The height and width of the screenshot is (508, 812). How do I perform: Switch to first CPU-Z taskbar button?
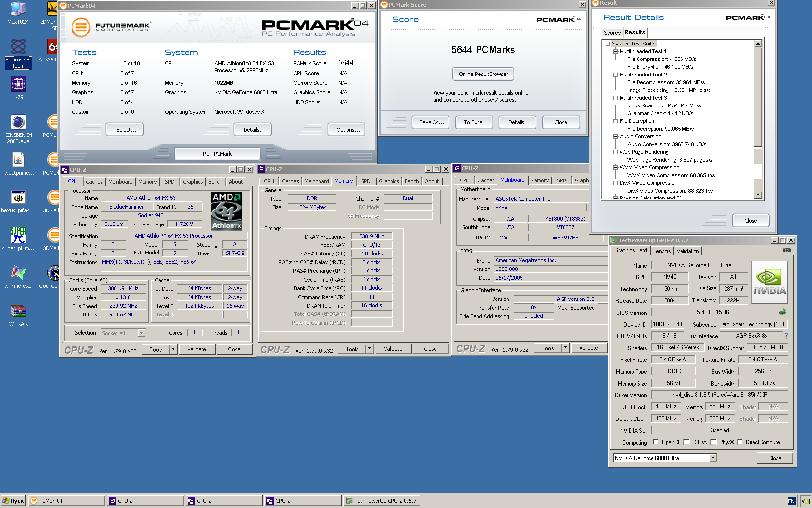click(145, 501)
